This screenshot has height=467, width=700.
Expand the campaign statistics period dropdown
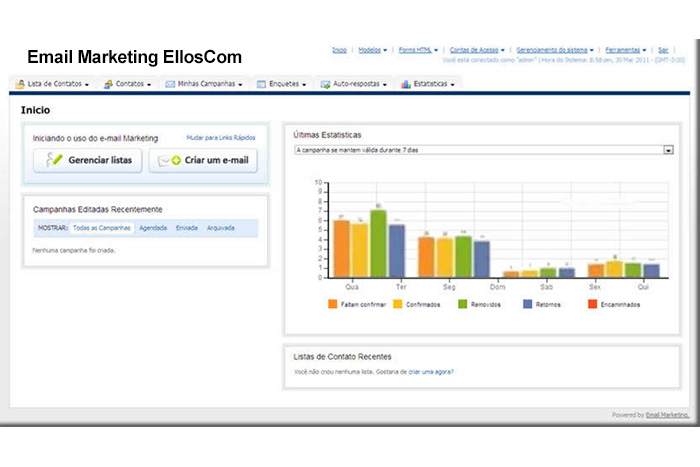click(x=668, y=149)
